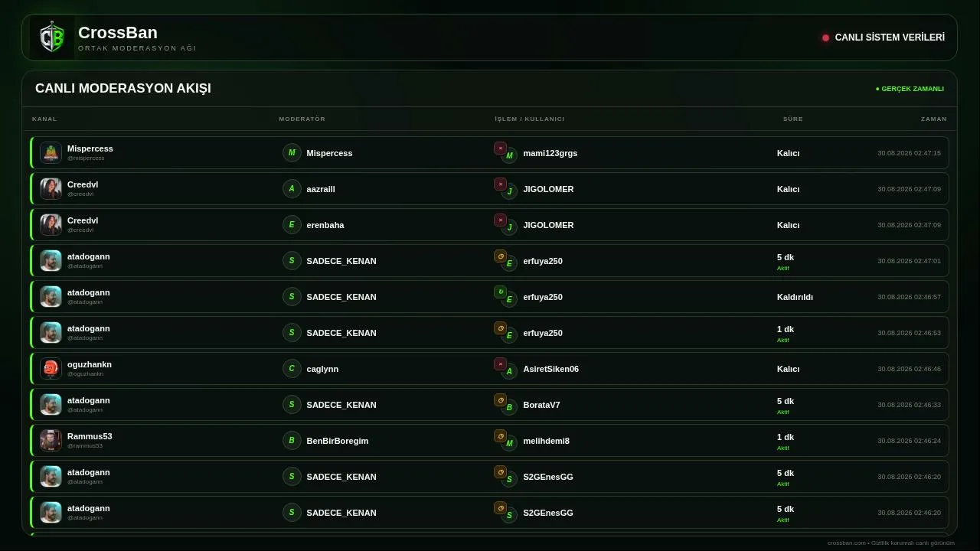The height and width of the screenshot is (551, 980).
Task: Click the red ban icon beside mami123grgs
Action: [500, 148]
